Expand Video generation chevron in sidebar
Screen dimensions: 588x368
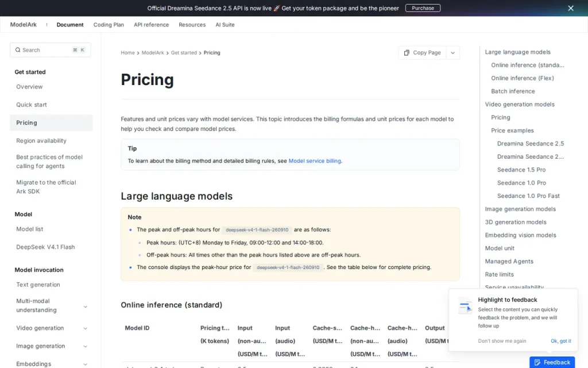point(85,328)
